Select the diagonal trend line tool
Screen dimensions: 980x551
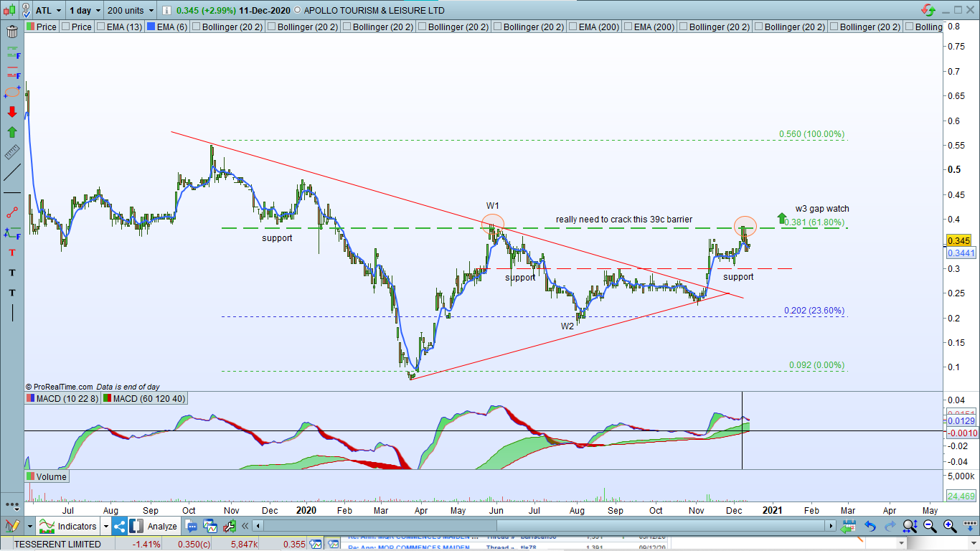click(12, 172)
